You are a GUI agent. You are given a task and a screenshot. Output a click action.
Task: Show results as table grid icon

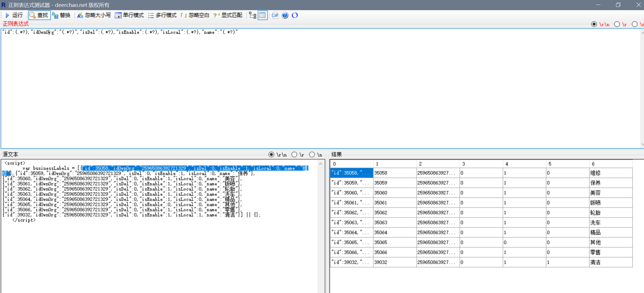tap(262, 15)
